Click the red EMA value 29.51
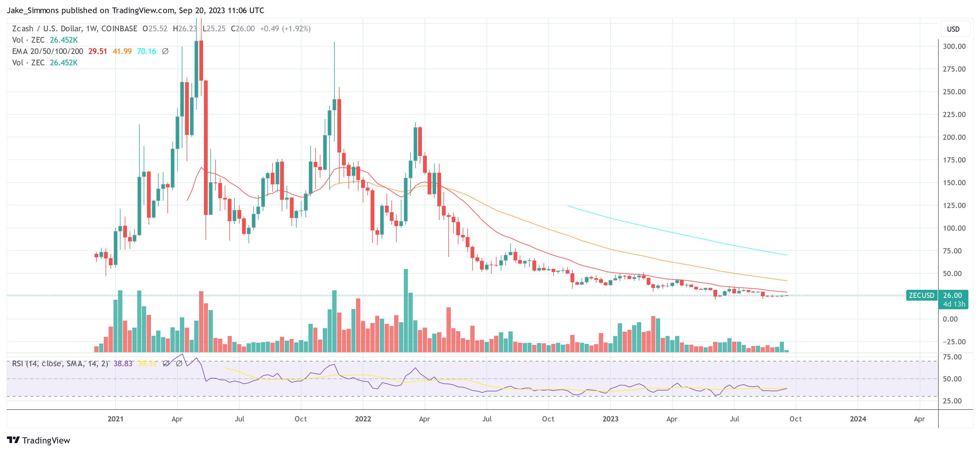Image resolution: width=980 pixels, height=452 pixels. pos(98,51)
